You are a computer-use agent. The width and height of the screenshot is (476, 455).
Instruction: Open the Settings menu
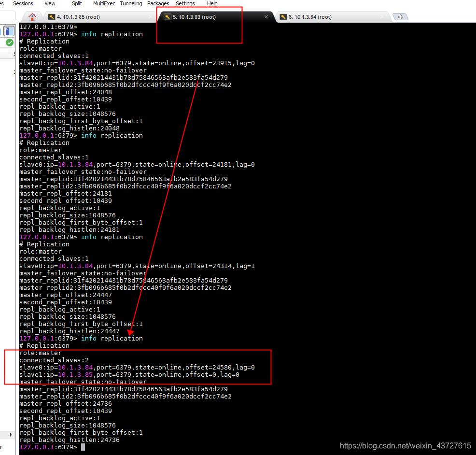185,3
